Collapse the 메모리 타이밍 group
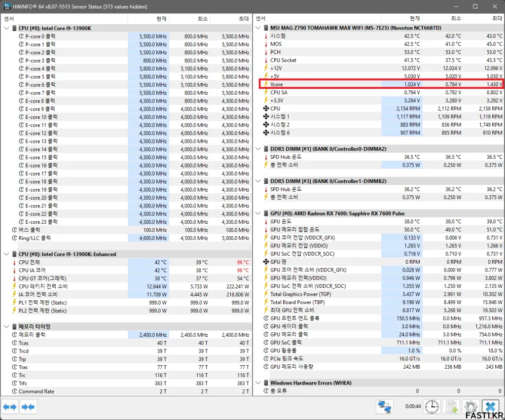 6,327
